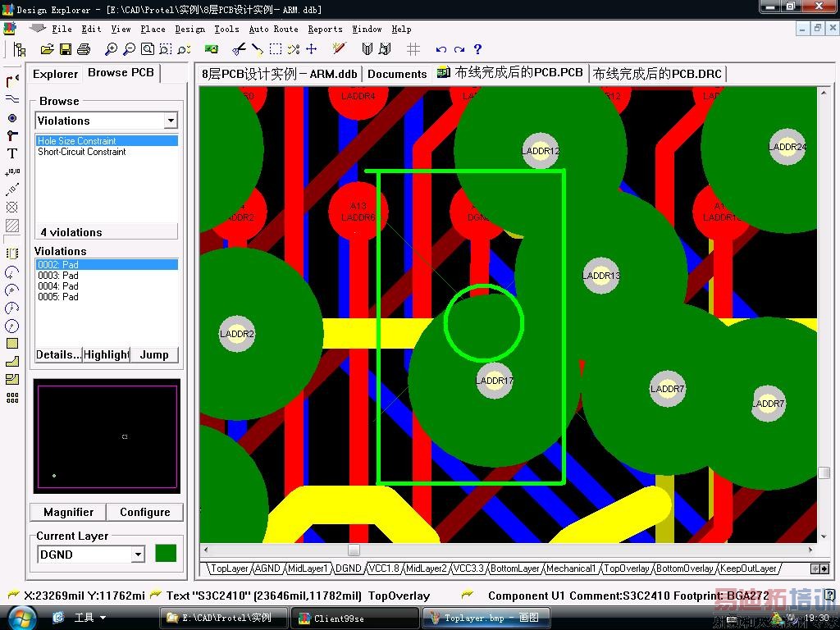Click the Help question mark icon

tap(477, 50)
